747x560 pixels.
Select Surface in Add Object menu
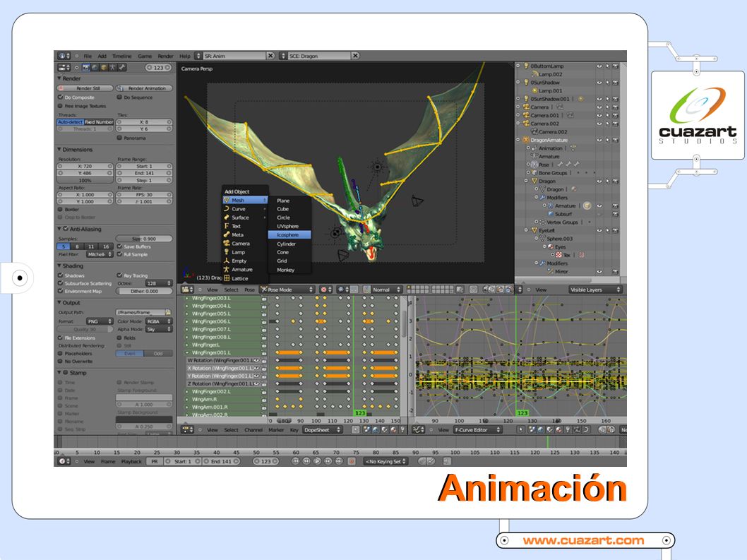click(x=244, y=218)
